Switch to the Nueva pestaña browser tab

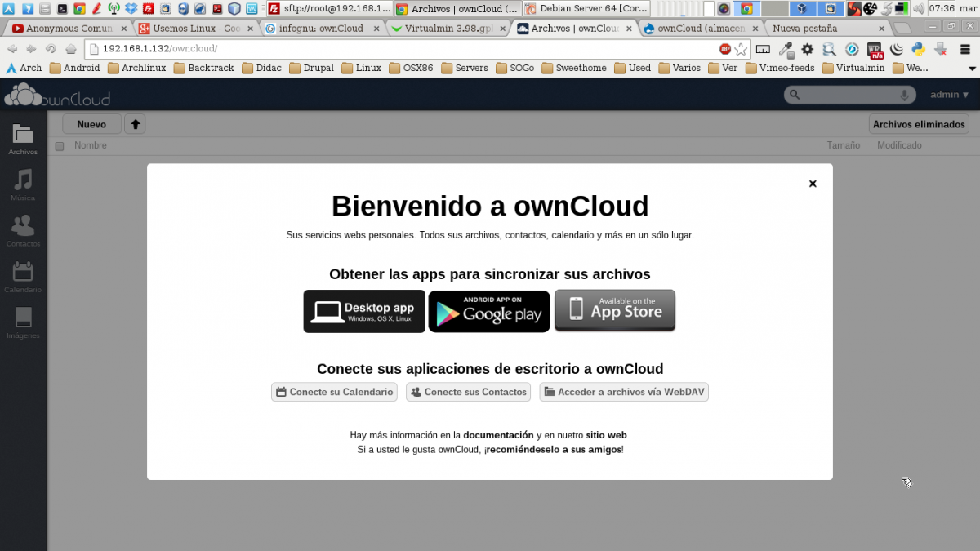825,28
